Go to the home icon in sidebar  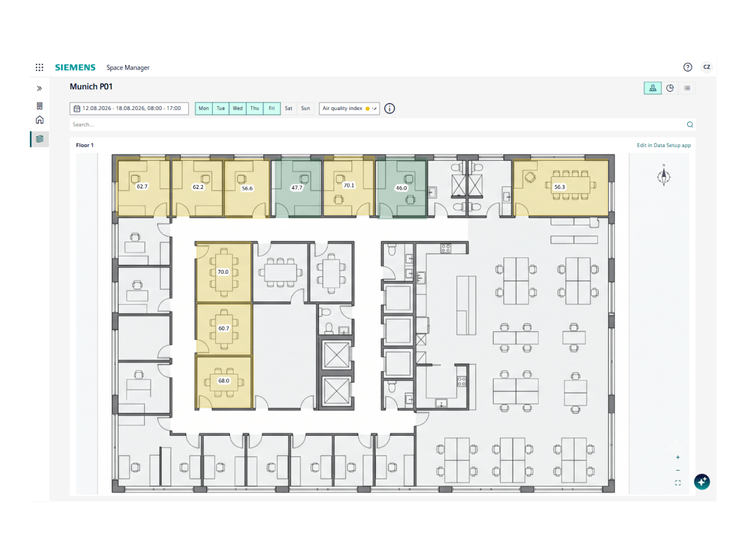coord(40,120)
